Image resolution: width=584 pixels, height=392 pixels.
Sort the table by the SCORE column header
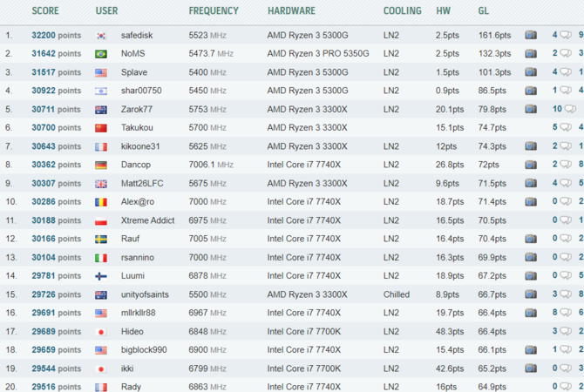click(45, 10)
